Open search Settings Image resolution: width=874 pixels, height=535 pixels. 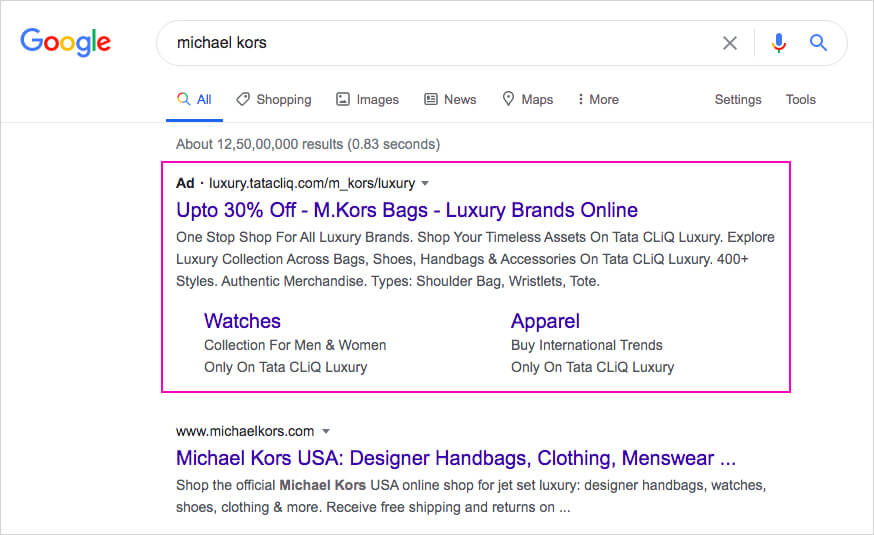738,99
